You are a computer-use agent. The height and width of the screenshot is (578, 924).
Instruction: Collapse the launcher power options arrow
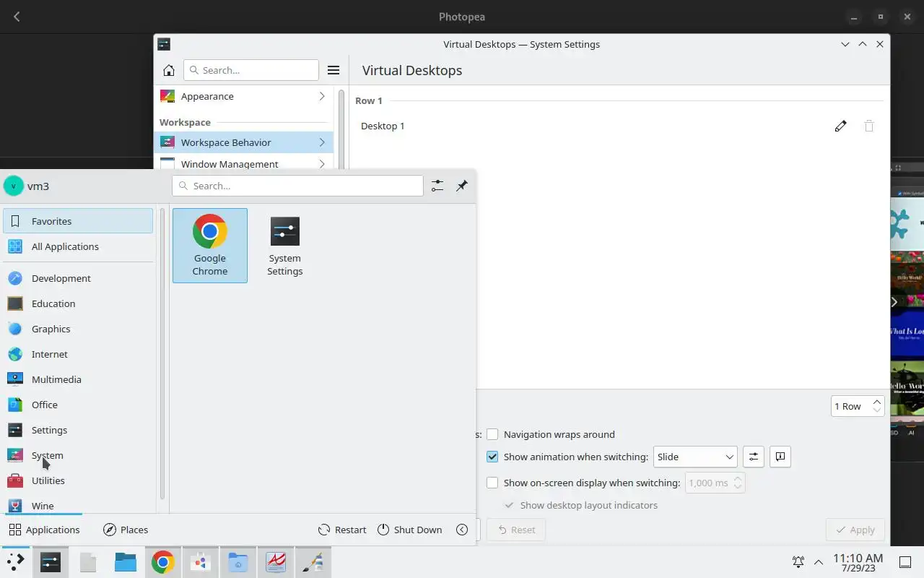[462, 530]
